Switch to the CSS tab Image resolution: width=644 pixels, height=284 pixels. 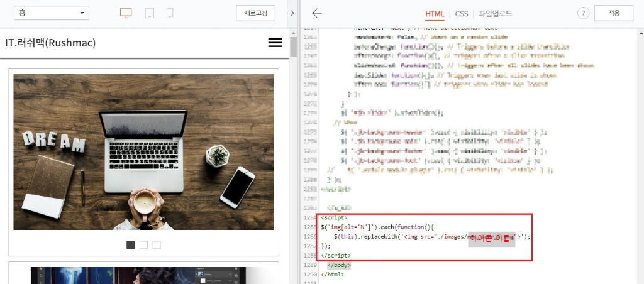[461, 14]
